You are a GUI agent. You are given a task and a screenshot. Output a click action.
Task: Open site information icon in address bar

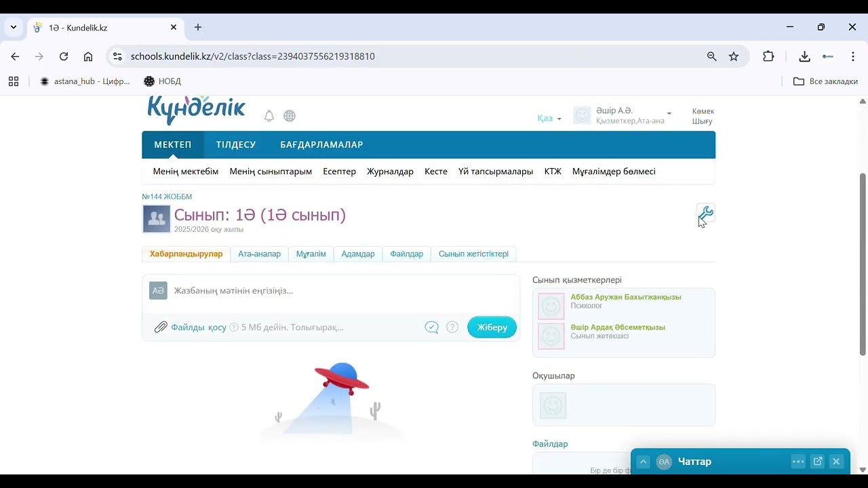pyautogui.click(x=117, y=56)
